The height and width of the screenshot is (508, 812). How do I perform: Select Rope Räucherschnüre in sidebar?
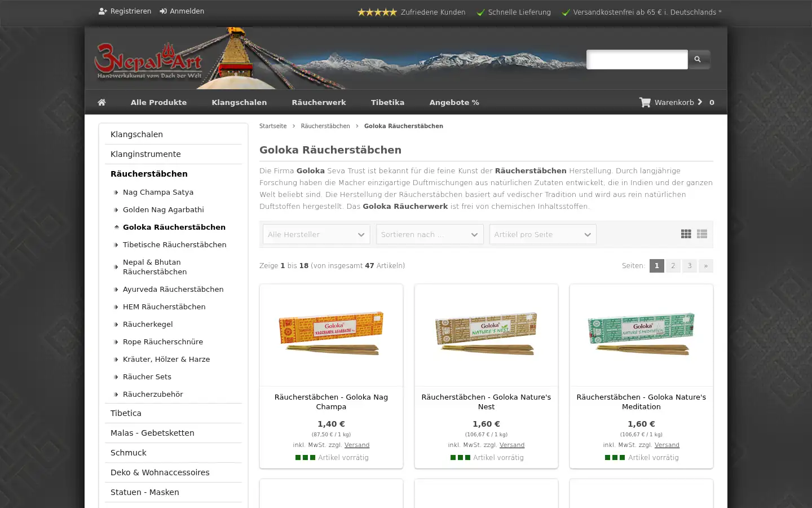pos(163,342)
